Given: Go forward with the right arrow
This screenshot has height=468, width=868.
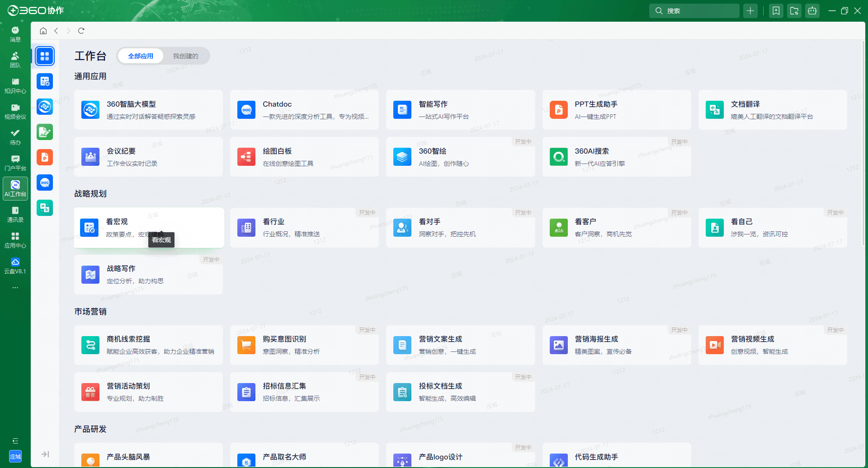Looking at the screenshot, I should [x=68, y=31].
